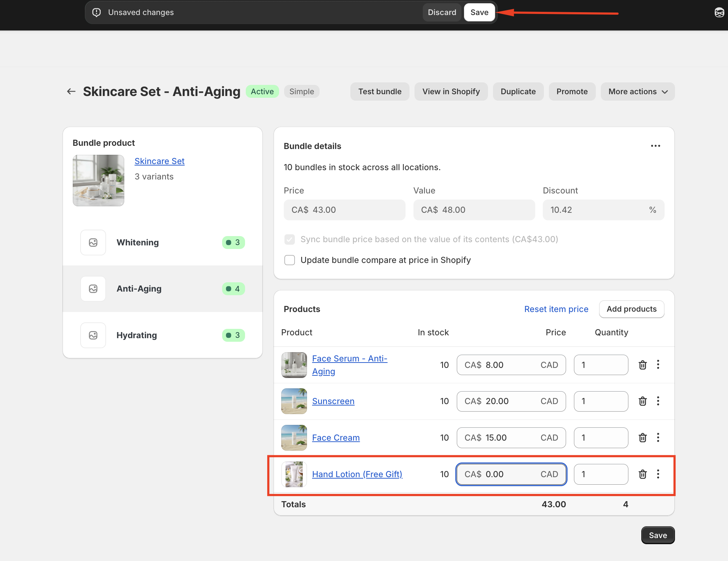Delete the Face Serum - Anti-Aging row

click(x=643, y=365)
